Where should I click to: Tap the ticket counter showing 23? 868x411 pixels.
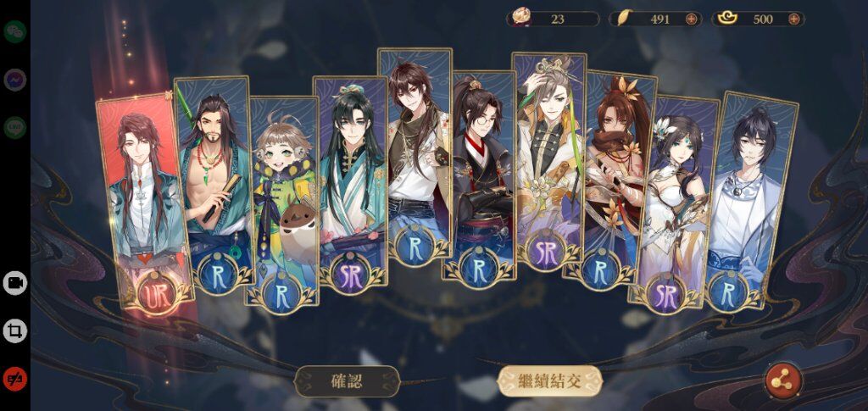[x=553, y=19]
